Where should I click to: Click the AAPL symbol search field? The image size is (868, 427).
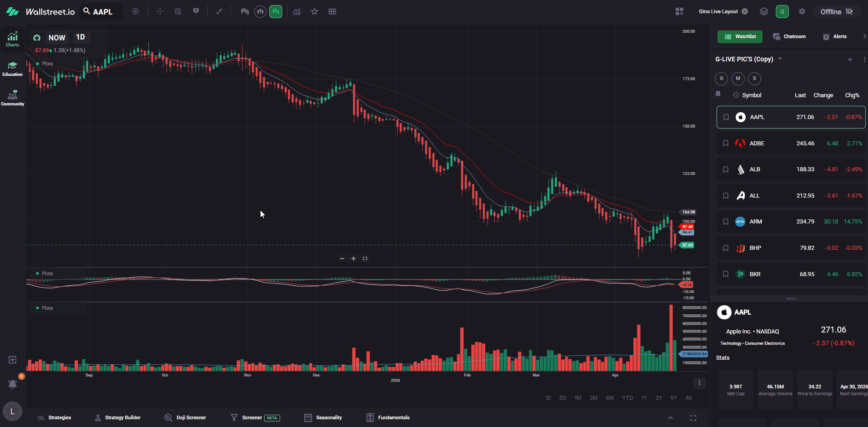pyautogui.click(x=102, y=11)
